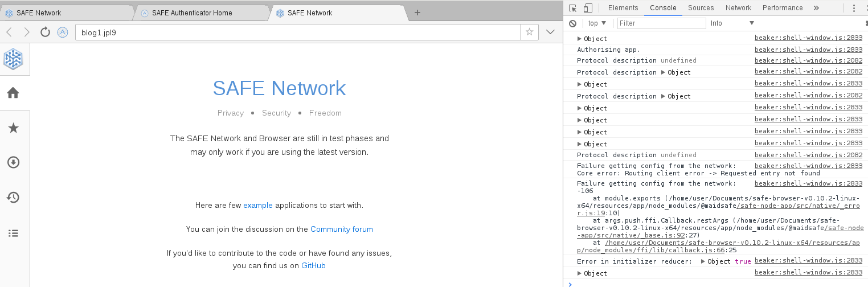Open the Downloads icon in the sidebar
Image resolution: width=868 pixels, height=287 pixels.
coord(13,163)
